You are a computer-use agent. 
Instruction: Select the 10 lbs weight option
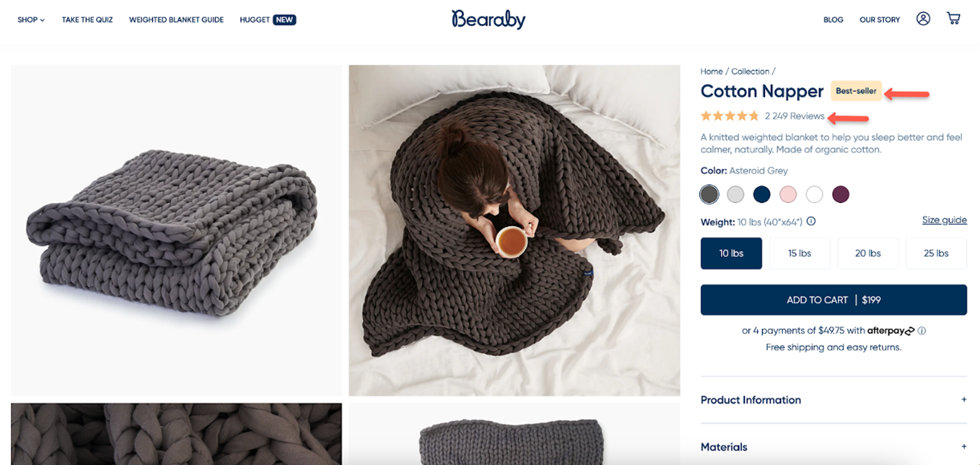[731, 253]
